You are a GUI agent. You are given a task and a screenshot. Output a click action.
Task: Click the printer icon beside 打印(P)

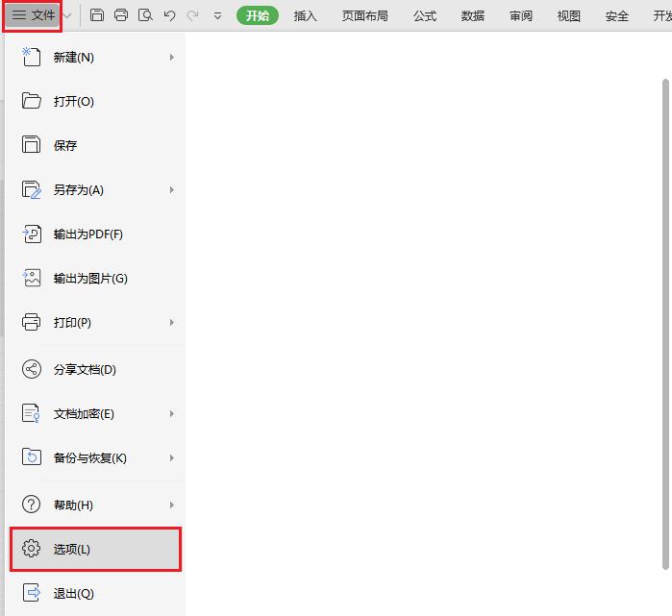pyautogui.click(x=32, y=322)
